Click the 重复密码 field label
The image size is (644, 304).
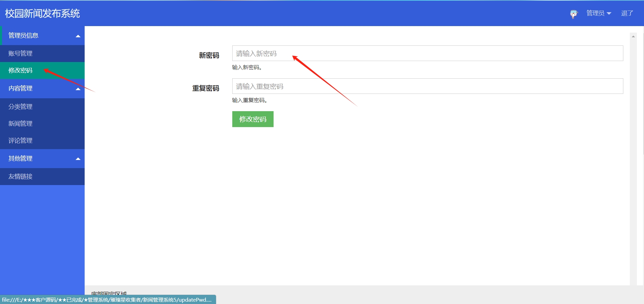206,88
